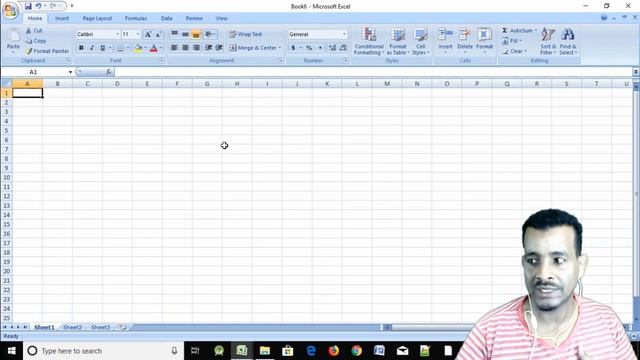
Task: Open Find & Select menu
Action: (x=568, y=41)
